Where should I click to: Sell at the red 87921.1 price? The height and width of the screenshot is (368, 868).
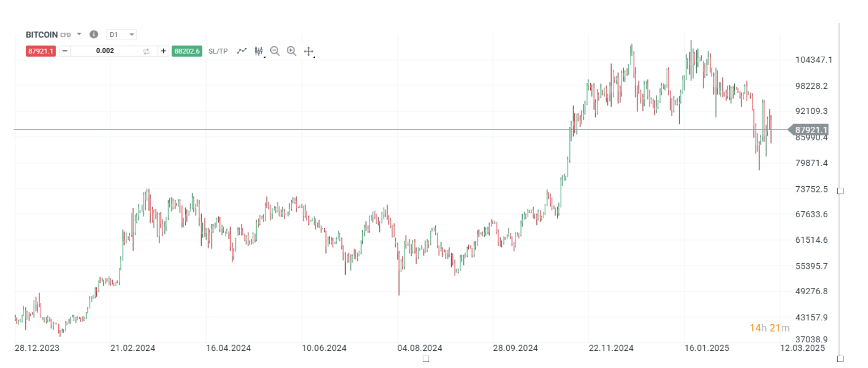(x=41, y=51)
